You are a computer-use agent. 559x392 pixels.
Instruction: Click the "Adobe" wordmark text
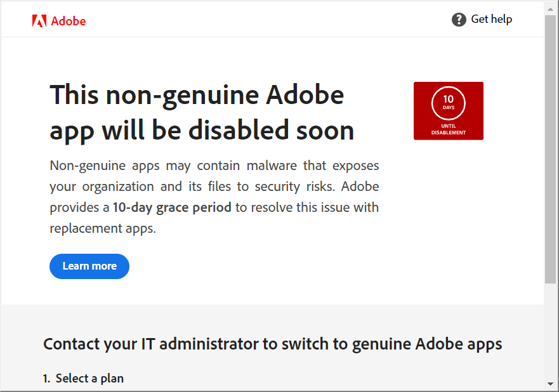69,21
